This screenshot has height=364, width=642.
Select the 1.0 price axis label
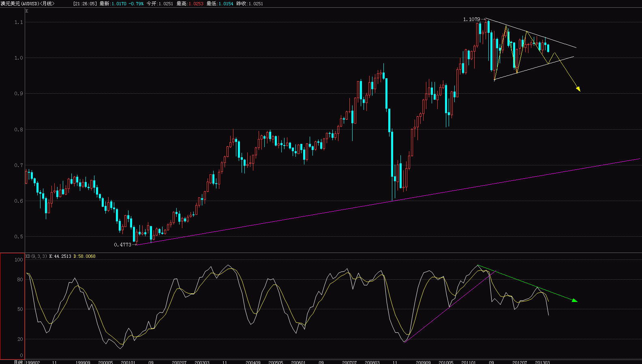point(19,58)
